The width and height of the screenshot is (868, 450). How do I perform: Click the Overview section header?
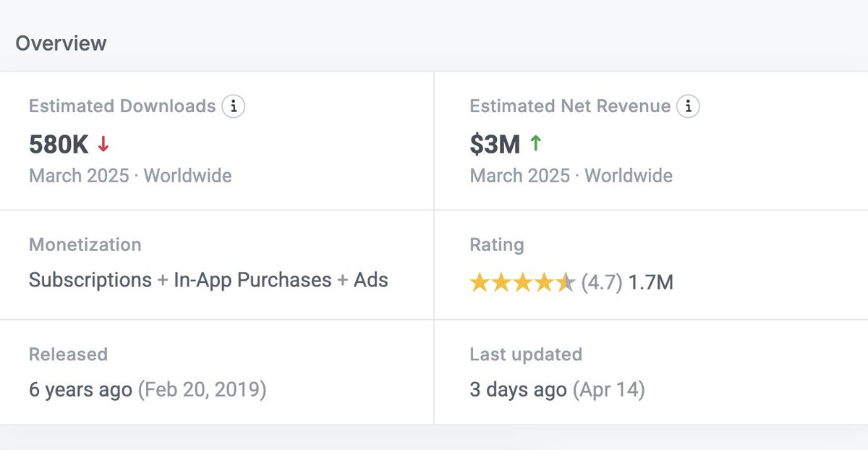[61, 43]
